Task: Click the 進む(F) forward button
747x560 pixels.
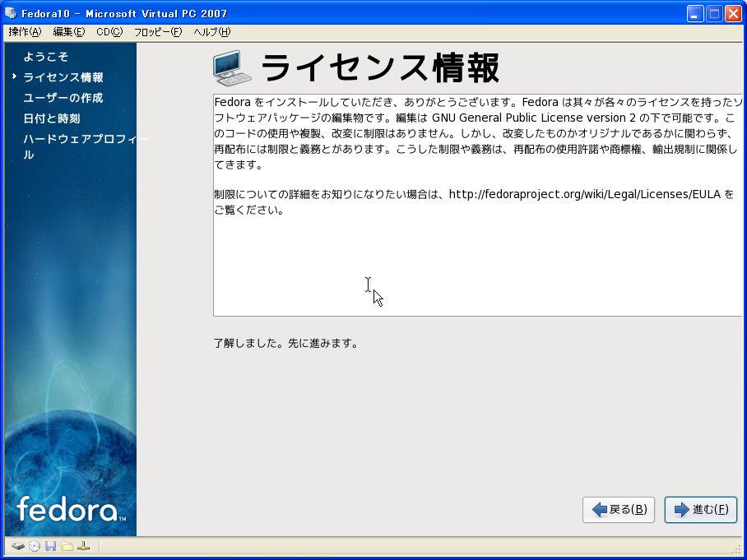Action: tap(701, 510)
